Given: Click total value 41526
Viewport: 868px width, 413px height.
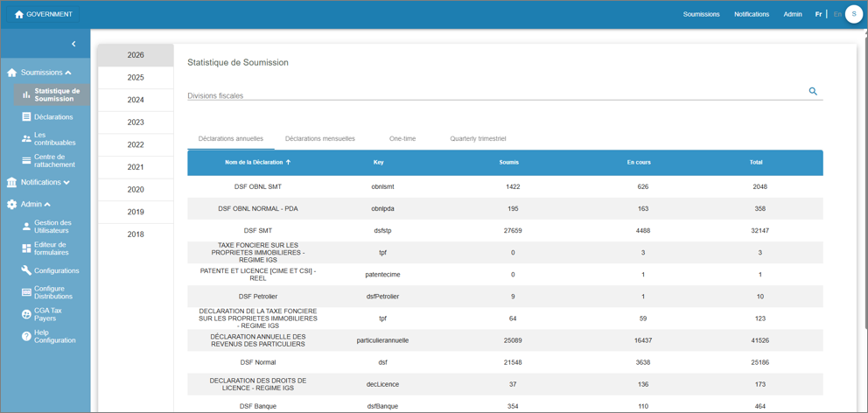Looking at the screenshot, I should coord(760,340).
